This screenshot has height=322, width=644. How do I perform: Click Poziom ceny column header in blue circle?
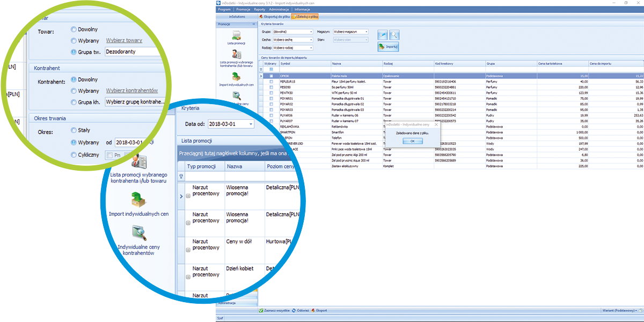pyautogui.click(x=282, y=166)
